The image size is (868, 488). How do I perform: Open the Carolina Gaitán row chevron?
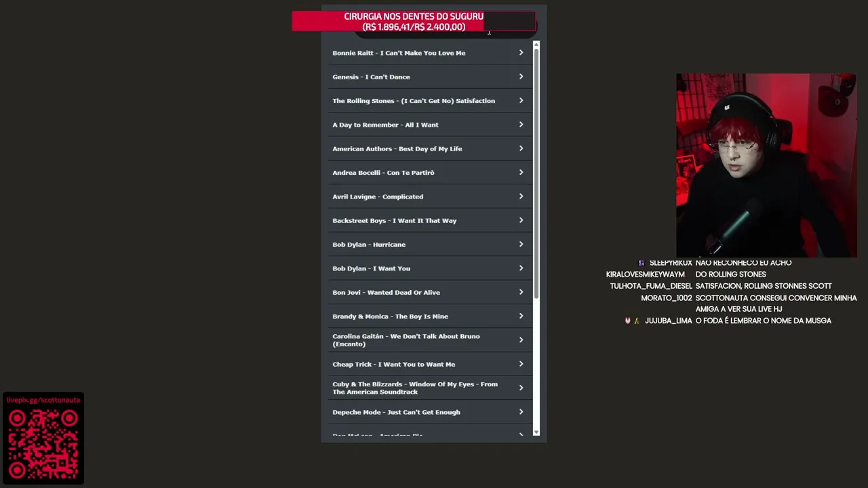tap(521, 340)
